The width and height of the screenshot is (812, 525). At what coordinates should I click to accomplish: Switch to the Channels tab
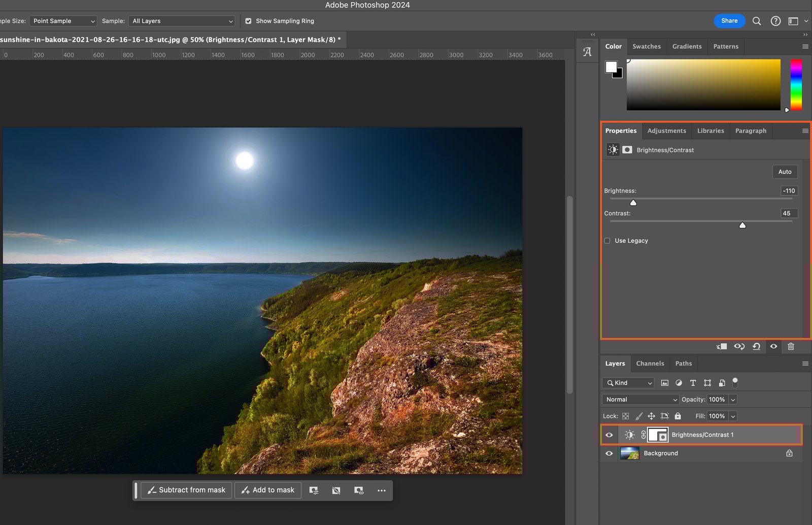(650, 364)
